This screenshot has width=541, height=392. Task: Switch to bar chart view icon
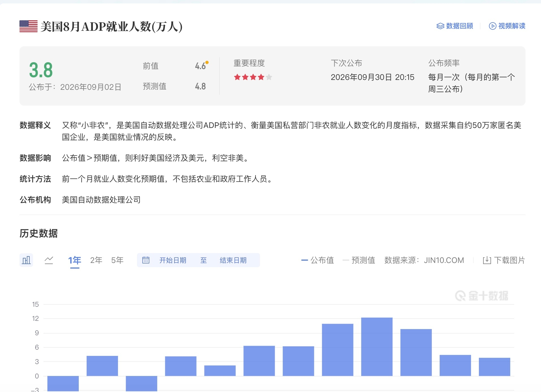pyautogui.click(x=26, y=260)
